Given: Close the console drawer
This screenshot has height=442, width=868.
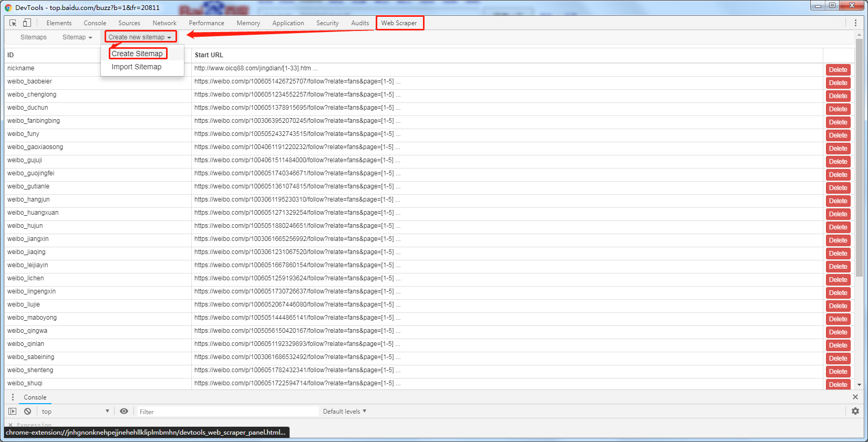Looking at the screenshot, I should coord(855,397).
